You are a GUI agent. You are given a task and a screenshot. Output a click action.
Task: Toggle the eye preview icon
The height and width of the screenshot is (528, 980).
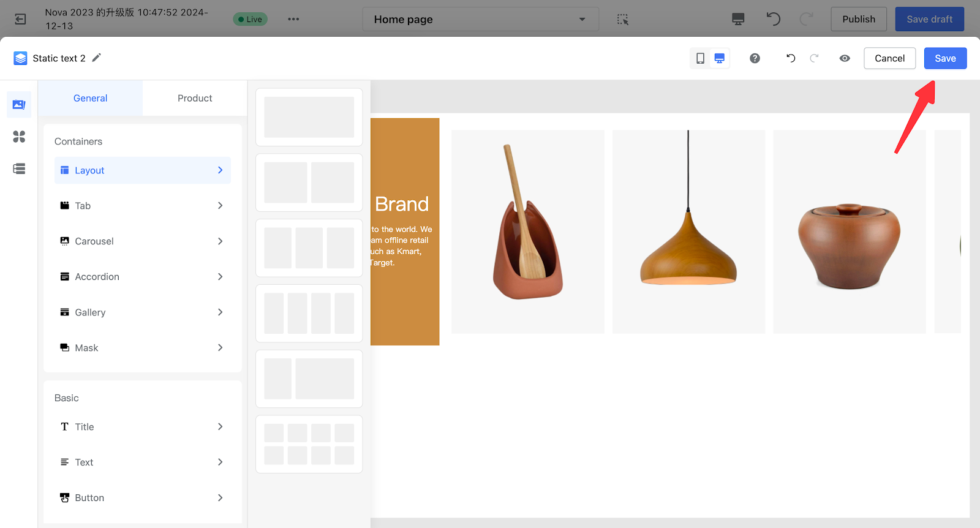tap(845, 58)
